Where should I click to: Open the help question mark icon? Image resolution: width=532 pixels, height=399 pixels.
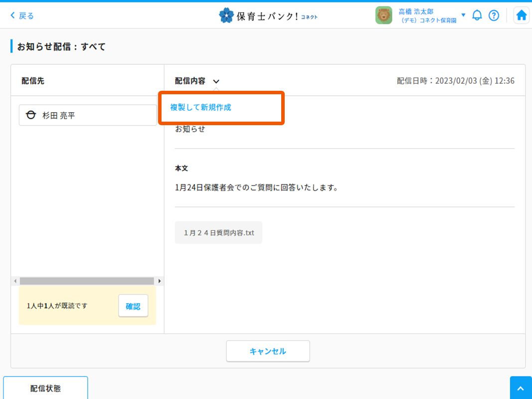pyautogui.click(x=494, y=15)
